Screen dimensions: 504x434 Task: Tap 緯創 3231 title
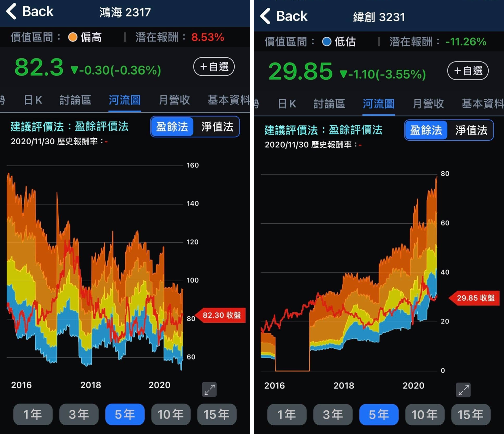379,17
